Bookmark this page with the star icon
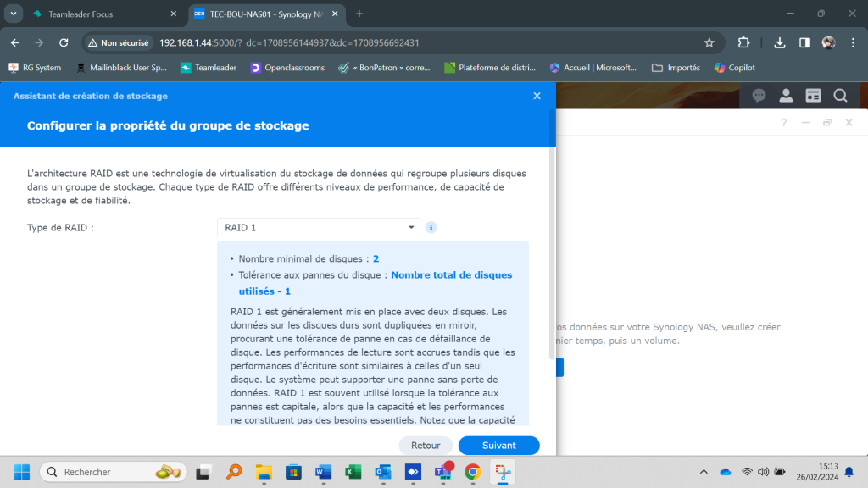The width and height of the screenshot is (868, 488). coord(709,42)
